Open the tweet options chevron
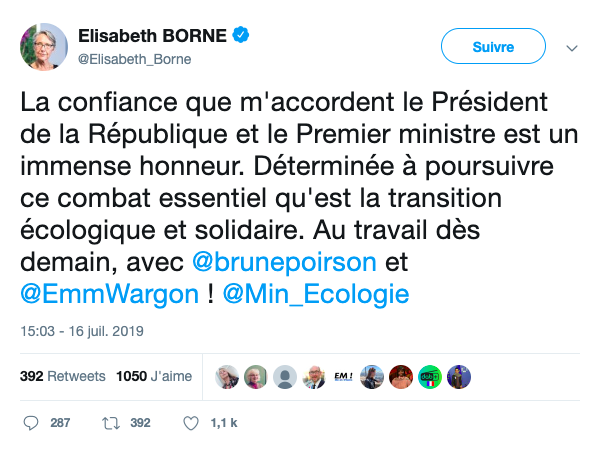Image resolution: width=616 pixels, height=462 pixels. click(x=573, y=47)
